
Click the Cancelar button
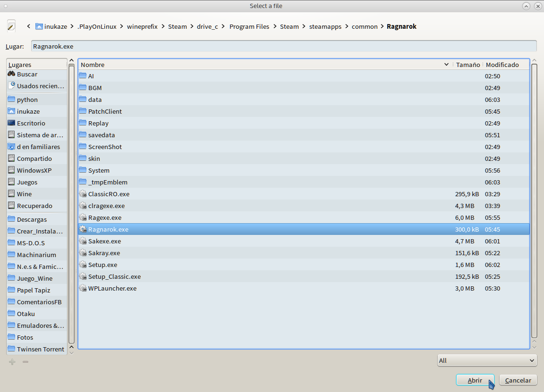(518, 380)
